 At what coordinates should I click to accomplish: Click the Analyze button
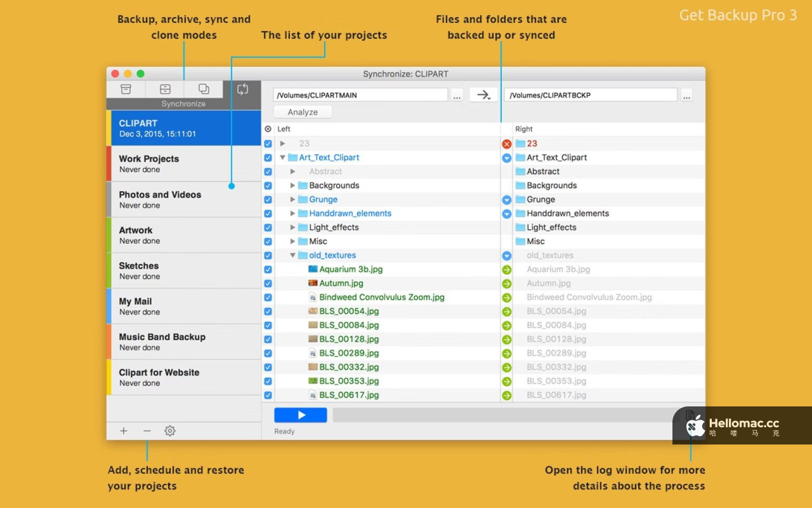(303, 112)
